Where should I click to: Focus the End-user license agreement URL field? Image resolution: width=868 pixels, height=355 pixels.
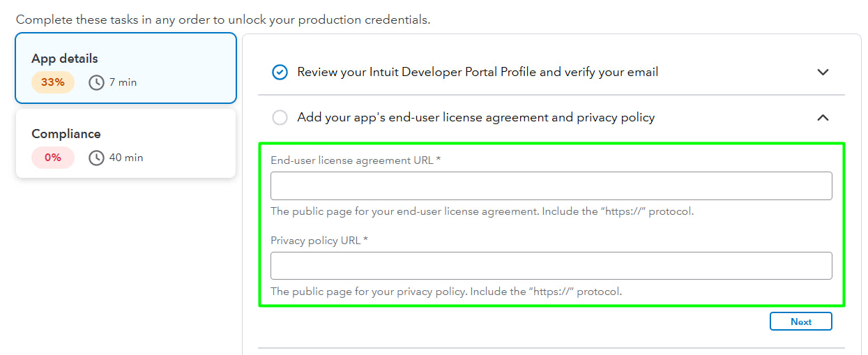(x=551, y=186)
